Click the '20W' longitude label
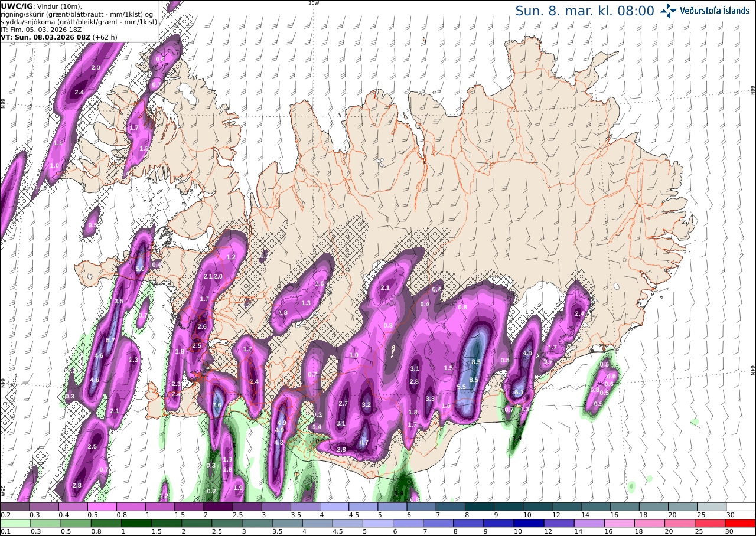Screen dimensions: 756x536 pos(314,3)
